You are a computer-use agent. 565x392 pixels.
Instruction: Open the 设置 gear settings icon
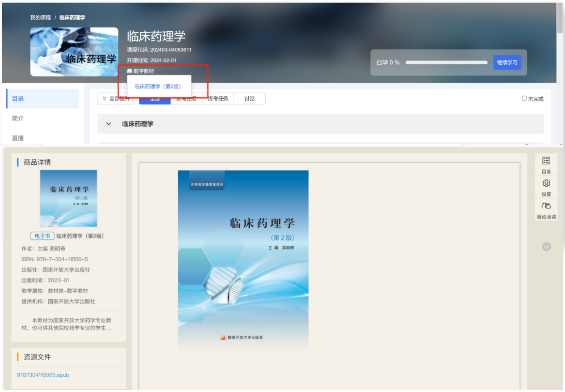[x=546, y=183]
